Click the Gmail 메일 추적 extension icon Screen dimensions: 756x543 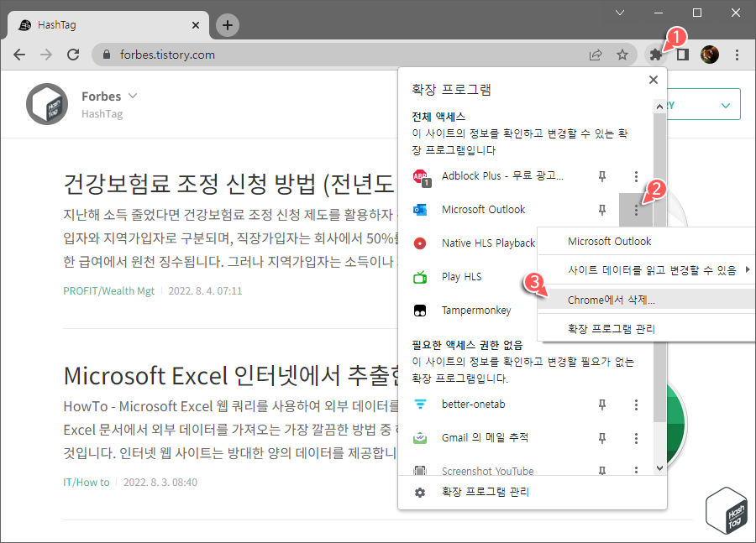click(x=421, y=437)
